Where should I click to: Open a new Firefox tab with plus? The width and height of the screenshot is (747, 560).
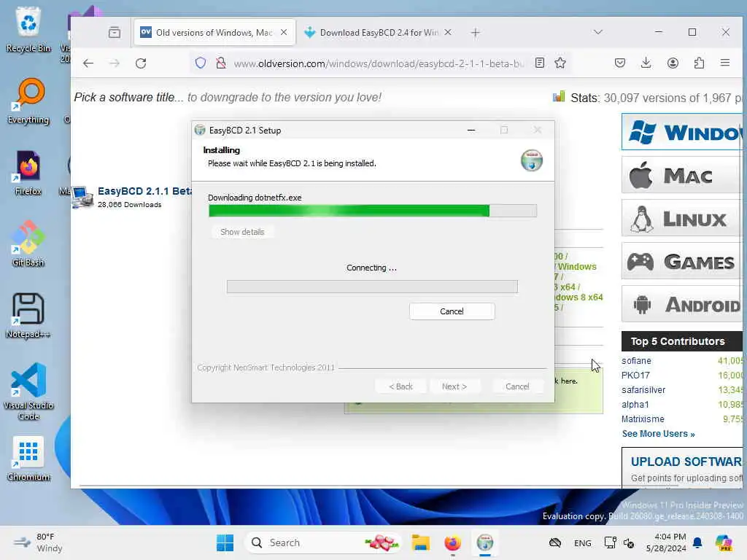(475, 32)
